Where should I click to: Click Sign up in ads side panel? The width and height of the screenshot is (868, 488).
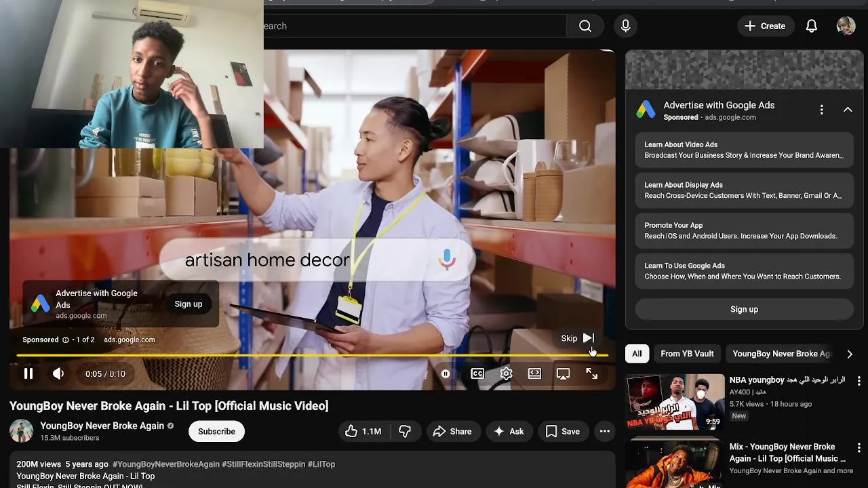[x=744, y=309]
